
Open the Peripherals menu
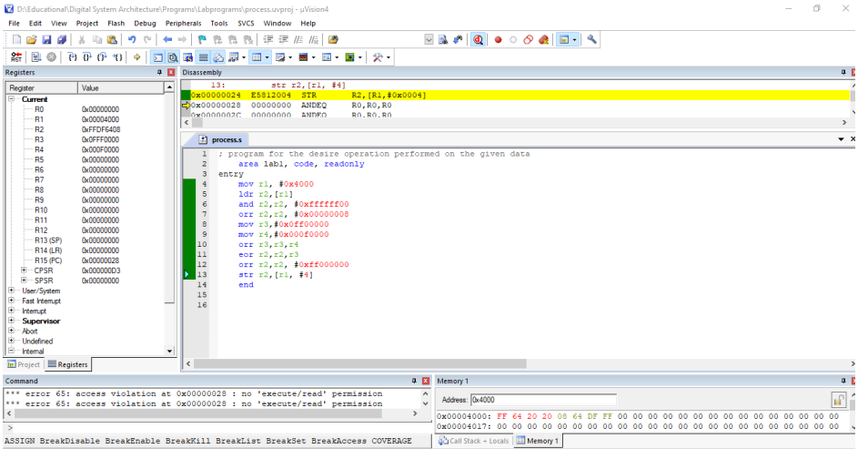(x=183, y=24)
